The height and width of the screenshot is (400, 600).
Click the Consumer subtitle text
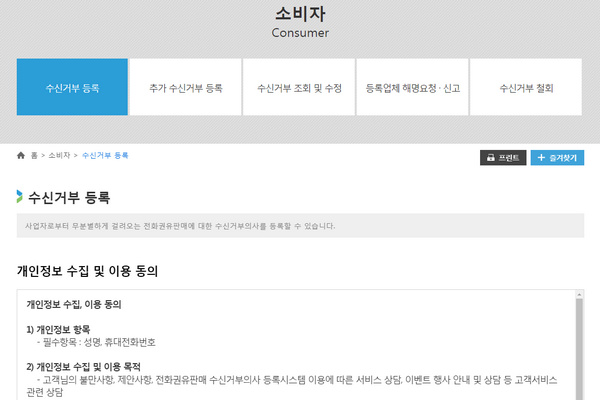click(x=300, y=33)
